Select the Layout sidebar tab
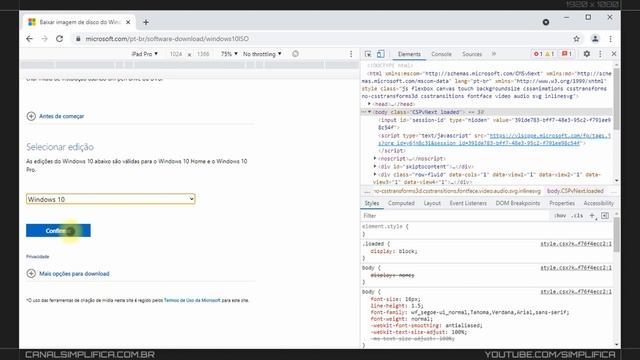640x360 pixels. 432,203
